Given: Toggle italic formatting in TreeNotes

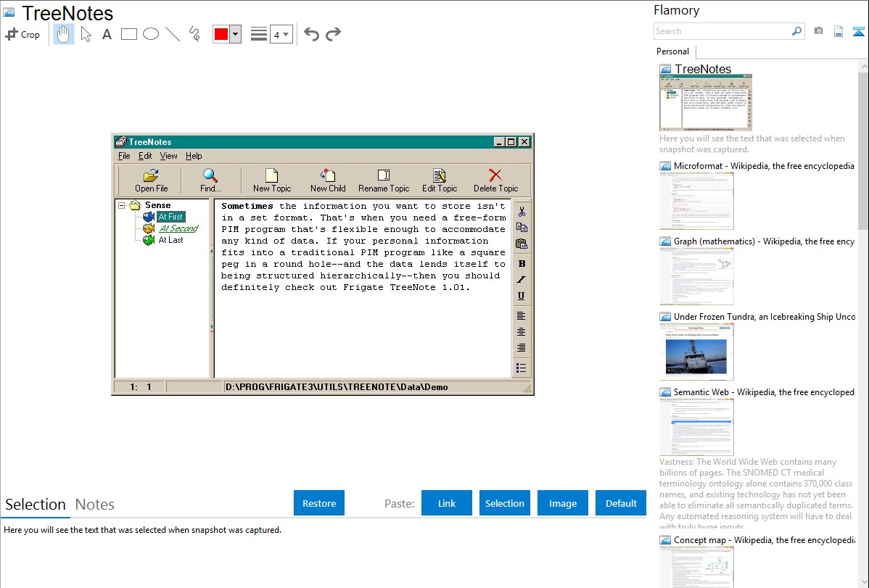Looking at the screenshot, I should click(522, 280).
